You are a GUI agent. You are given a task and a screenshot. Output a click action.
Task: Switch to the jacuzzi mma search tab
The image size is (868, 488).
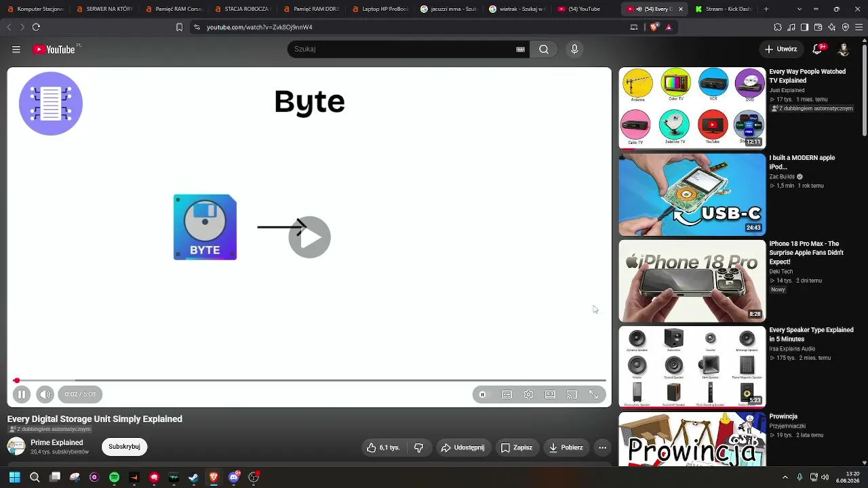[x=448, y=9]
